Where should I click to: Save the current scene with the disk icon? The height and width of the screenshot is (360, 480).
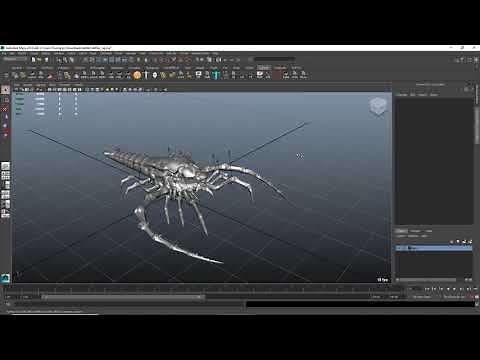(x=46, y=60)
